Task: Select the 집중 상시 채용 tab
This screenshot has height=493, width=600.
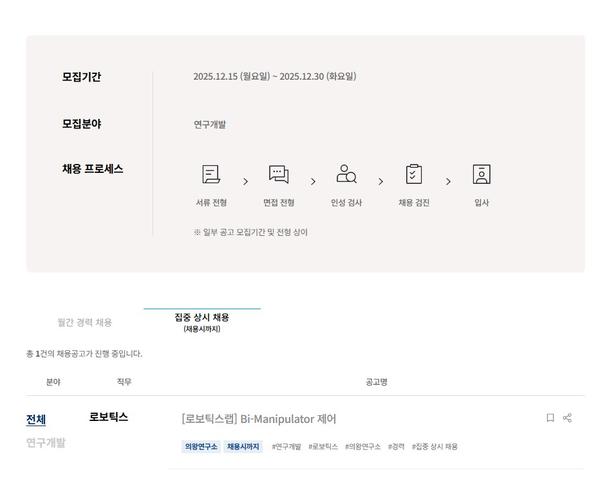Action: point(202,322)
